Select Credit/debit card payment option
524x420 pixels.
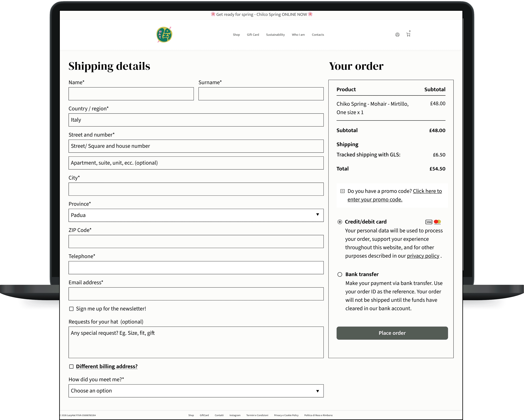pos(340,222)
